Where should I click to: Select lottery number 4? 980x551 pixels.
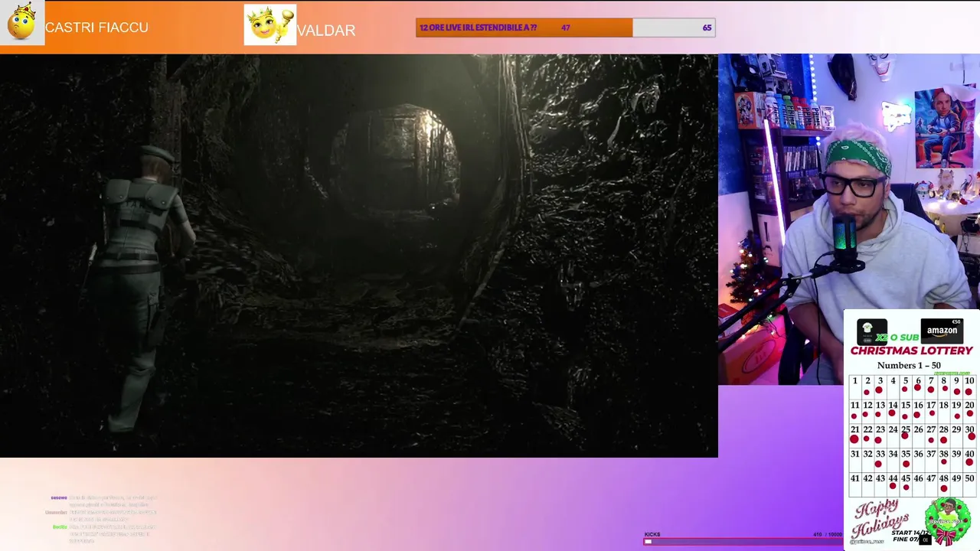tap(893, 386)
